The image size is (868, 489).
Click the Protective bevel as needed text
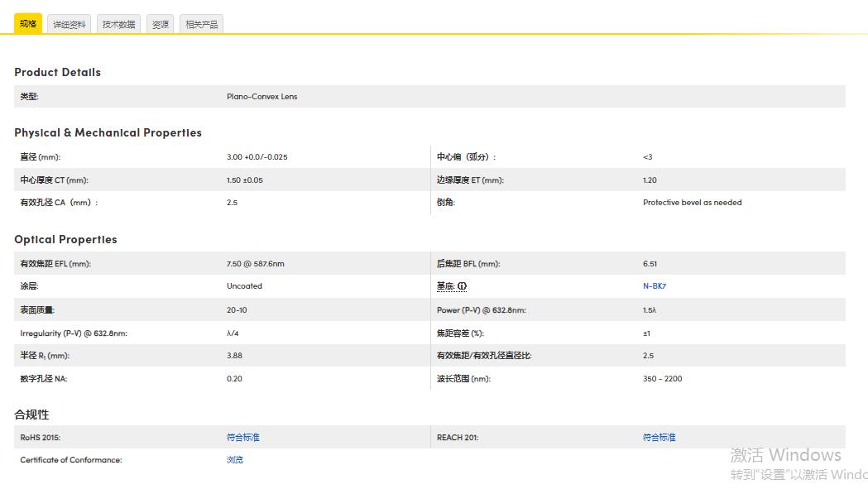tap(692, 203)
